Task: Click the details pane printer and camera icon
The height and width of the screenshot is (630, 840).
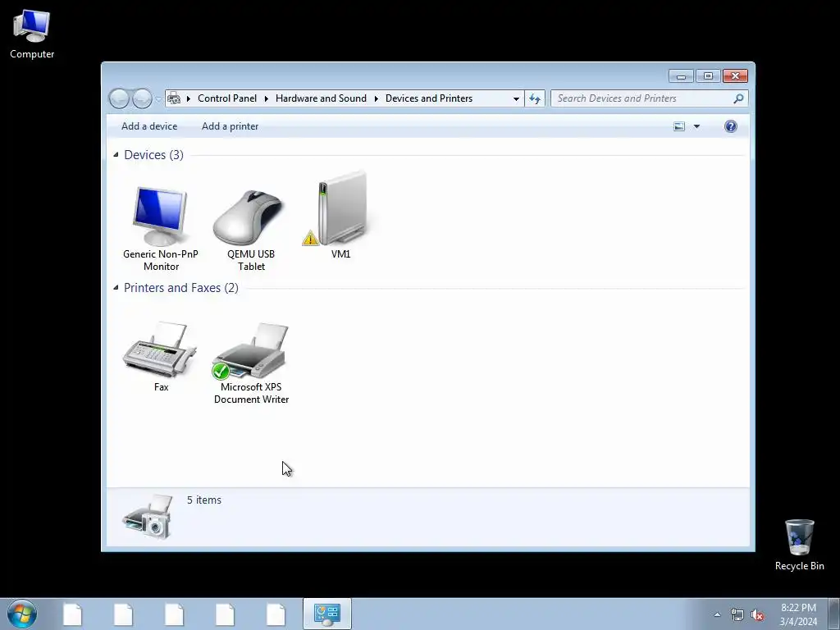Action: click(x=148, y=517)
